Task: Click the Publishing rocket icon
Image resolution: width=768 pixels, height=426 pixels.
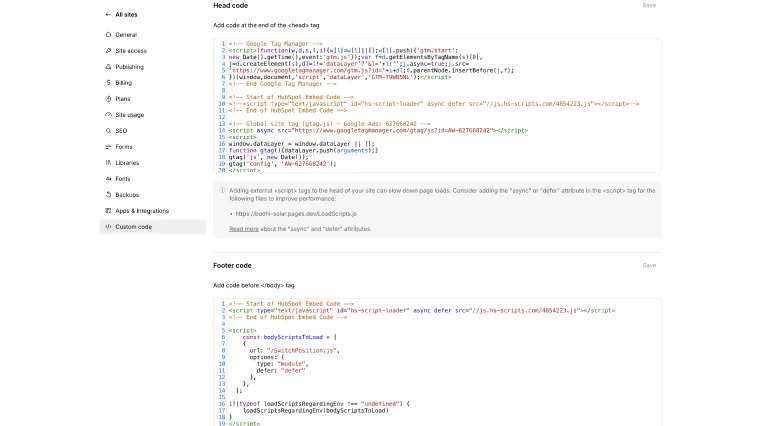Action: (108, 67)
